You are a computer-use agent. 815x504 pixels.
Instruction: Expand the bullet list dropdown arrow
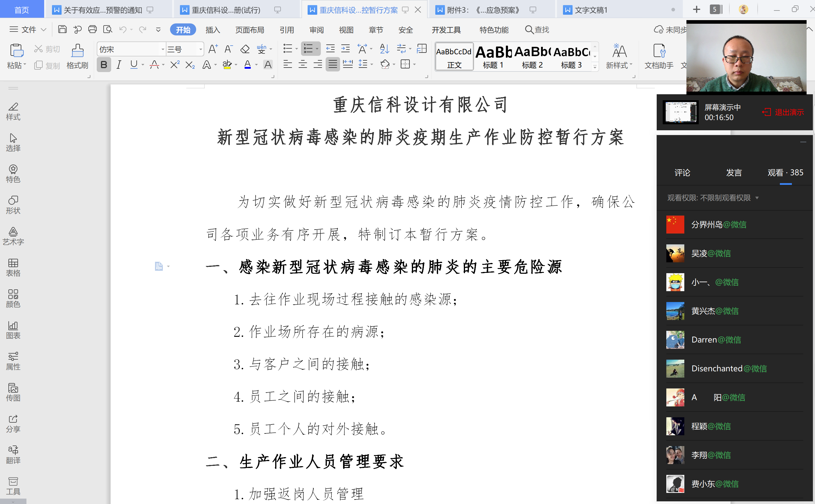[297, 49]
